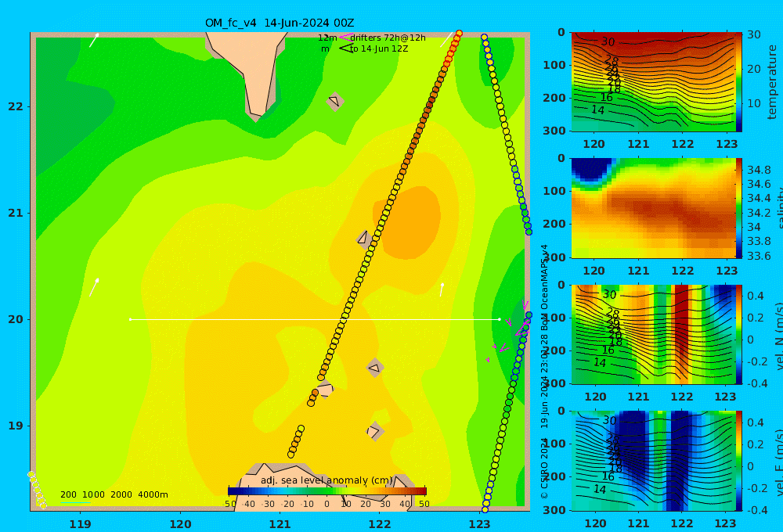The image size is (783, 532).
Task: Select the '12m' legend label
Action: pyautogui.click(x=327, y=38)
